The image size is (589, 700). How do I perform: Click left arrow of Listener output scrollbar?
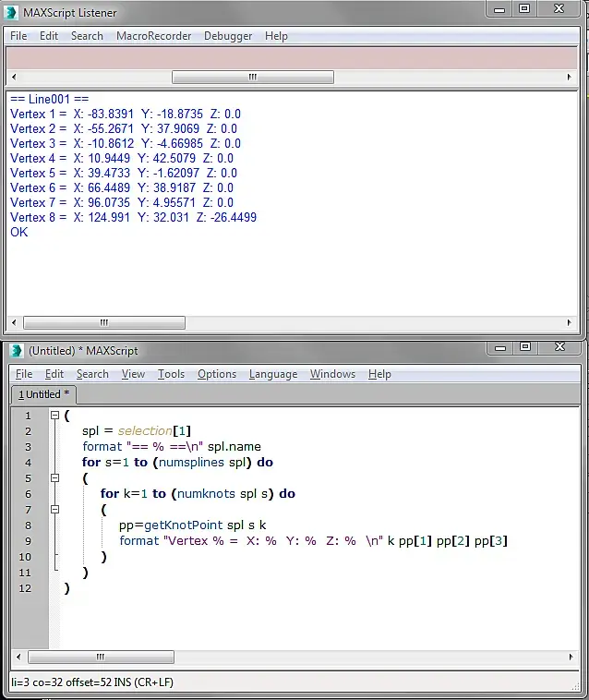point(14,322)
